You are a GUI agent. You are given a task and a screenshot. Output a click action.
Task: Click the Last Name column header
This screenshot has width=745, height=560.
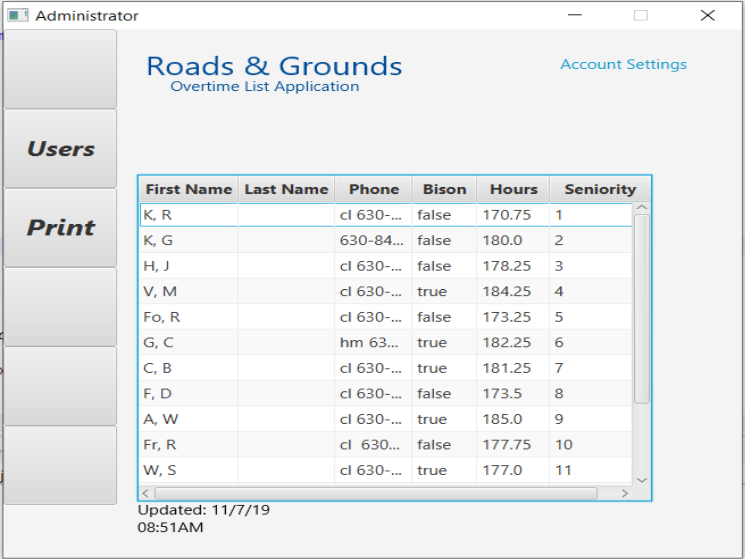(286, 189)
